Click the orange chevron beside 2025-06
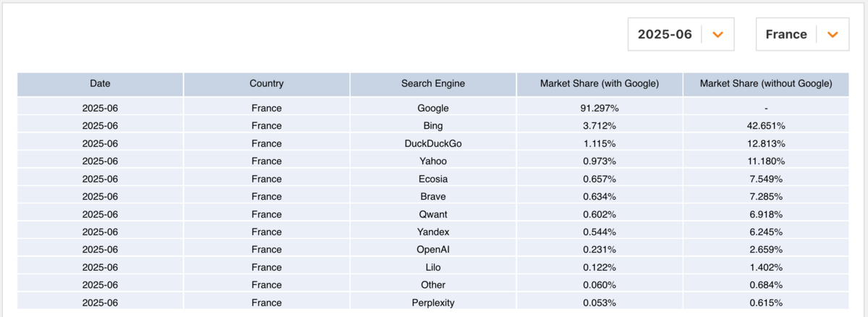The height and width of the screenshot is (317, 868). tap(718, 35)
